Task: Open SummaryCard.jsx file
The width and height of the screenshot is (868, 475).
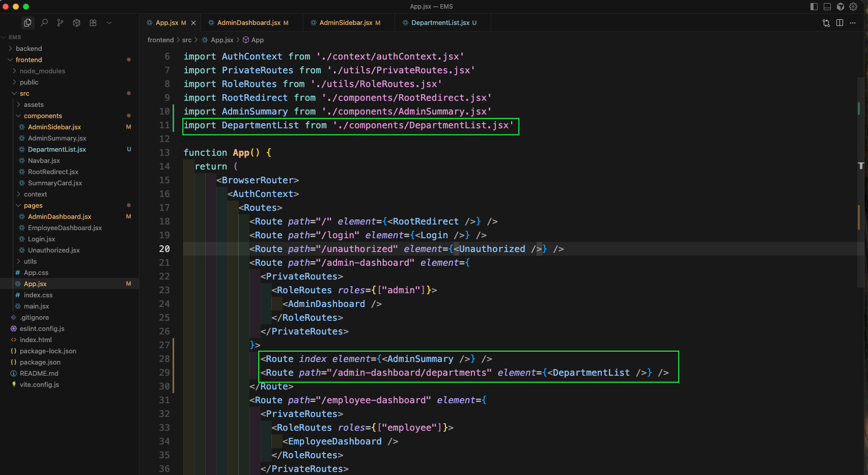Action: coord(69,183)
